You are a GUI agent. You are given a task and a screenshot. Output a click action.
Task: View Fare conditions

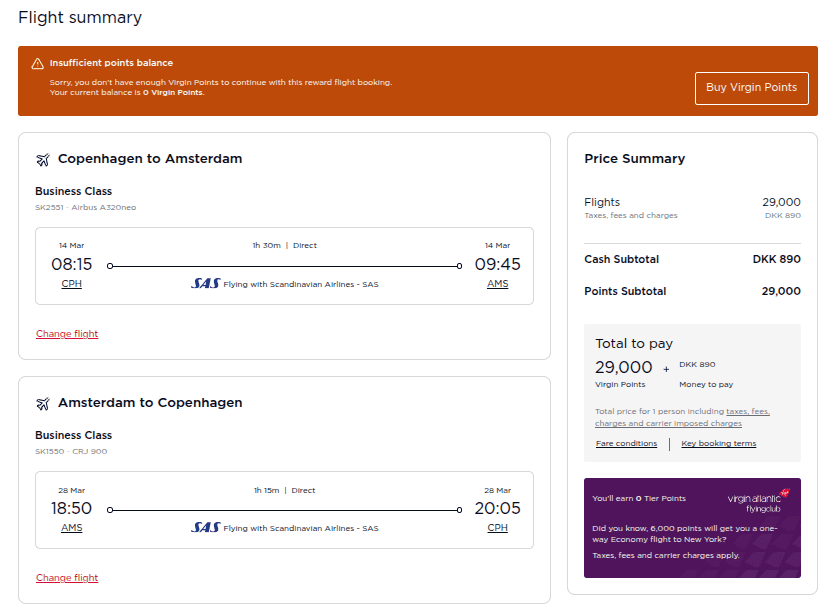(x=627, y=443)
